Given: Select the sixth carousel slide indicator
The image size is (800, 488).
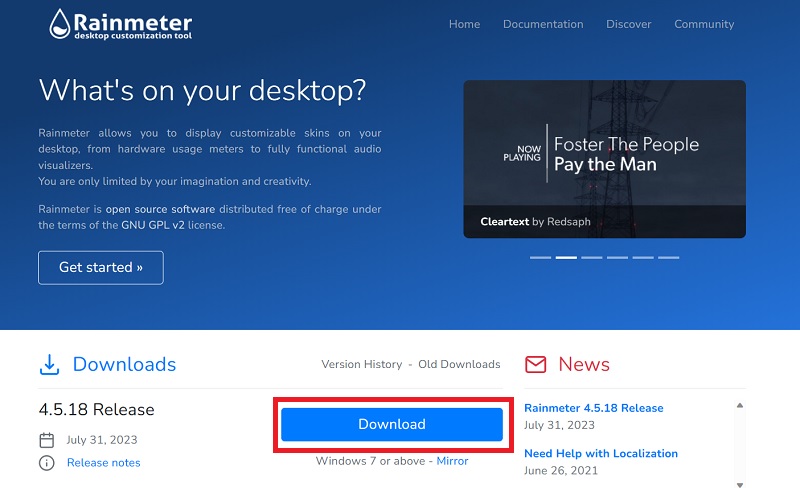Looking at the screenshot, I should (668, 258).
